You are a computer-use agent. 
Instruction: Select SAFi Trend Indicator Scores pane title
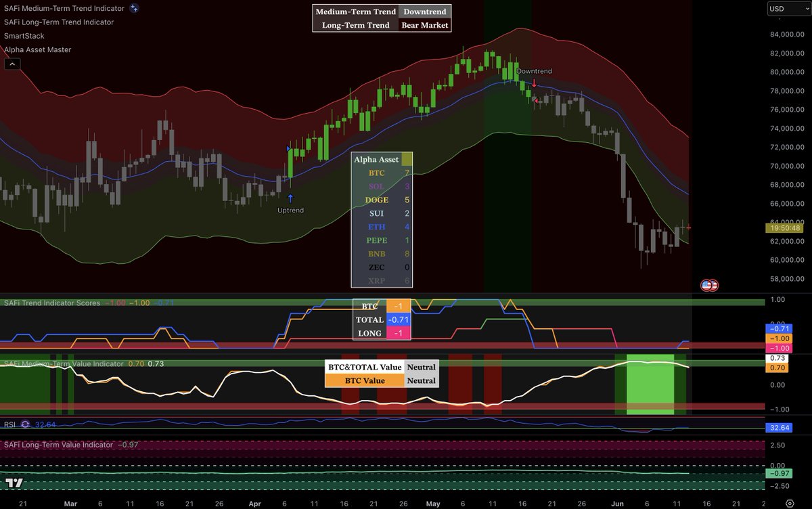[52, 303]
